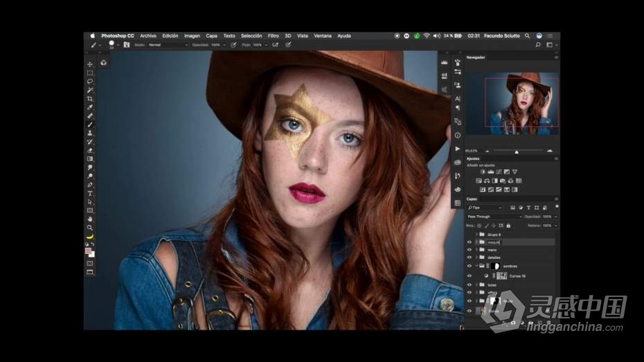Select the History Brush tool
Screen dimensions: 644x362
pos(90,142)
